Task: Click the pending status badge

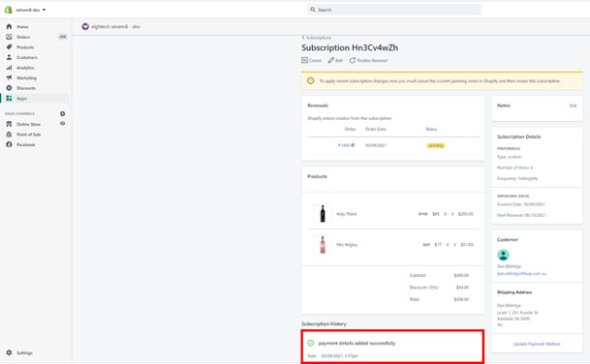Action: [436, 145]
